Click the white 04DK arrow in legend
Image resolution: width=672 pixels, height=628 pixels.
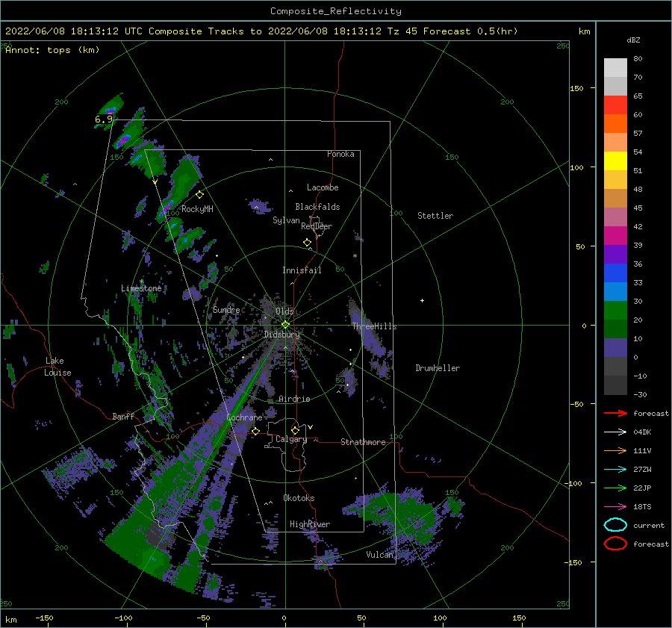tap(615, 432)
